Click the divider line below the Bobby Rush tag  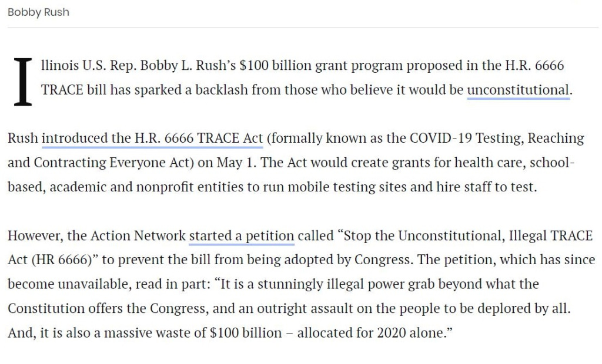click(x=301, y=28)
